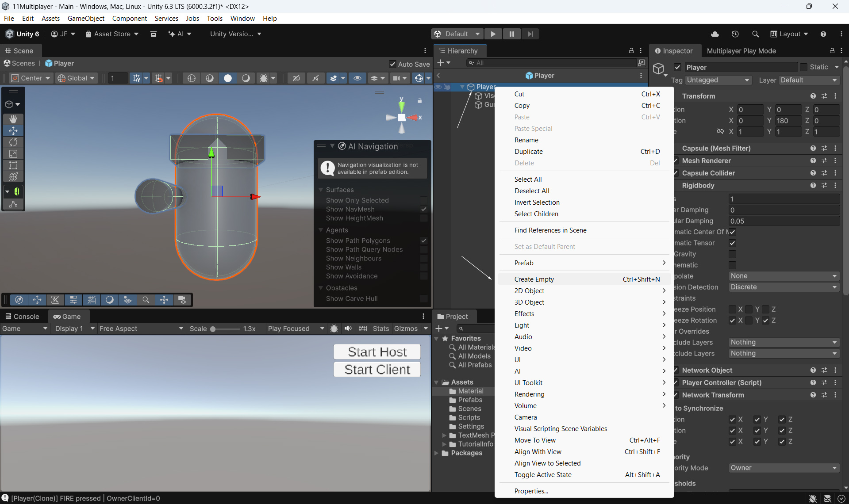The width and height of the screenshot is (849, 504).
Task: Click the Mute Audio icon in Game view
Action: point(348,328)
